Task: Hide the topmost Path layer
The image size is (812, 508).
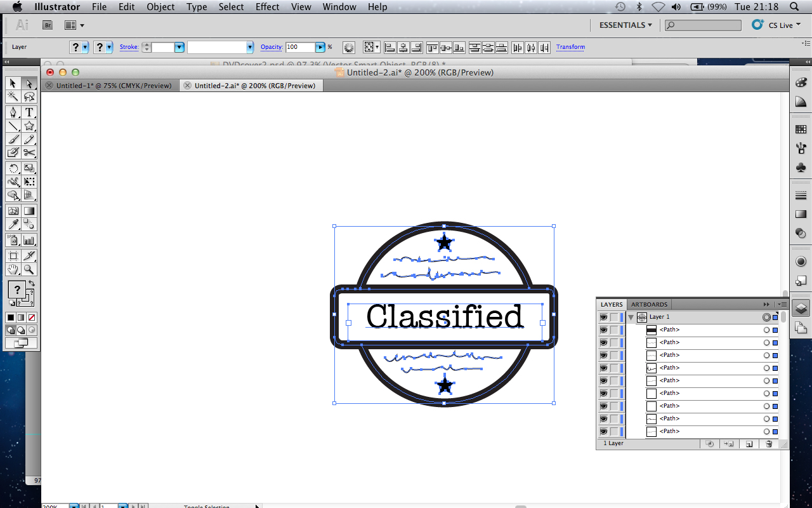Action: tap(604, 330)
